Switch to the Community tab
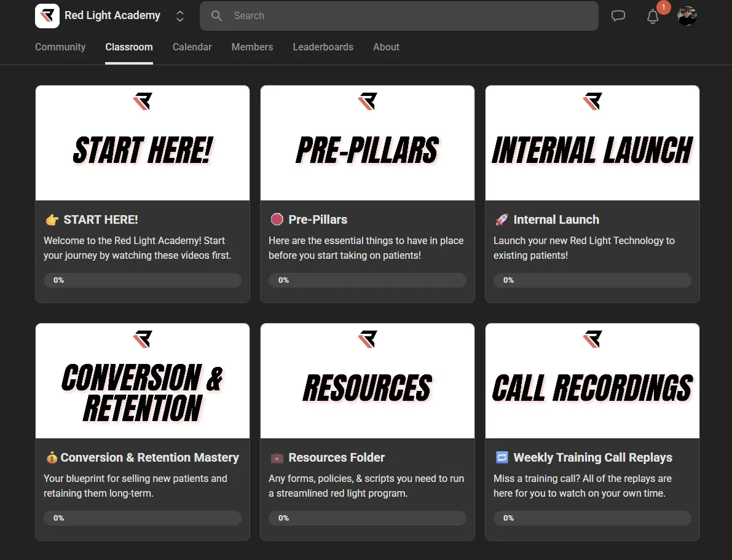Screen dimensions: 732x560 (x=60, y=47)
